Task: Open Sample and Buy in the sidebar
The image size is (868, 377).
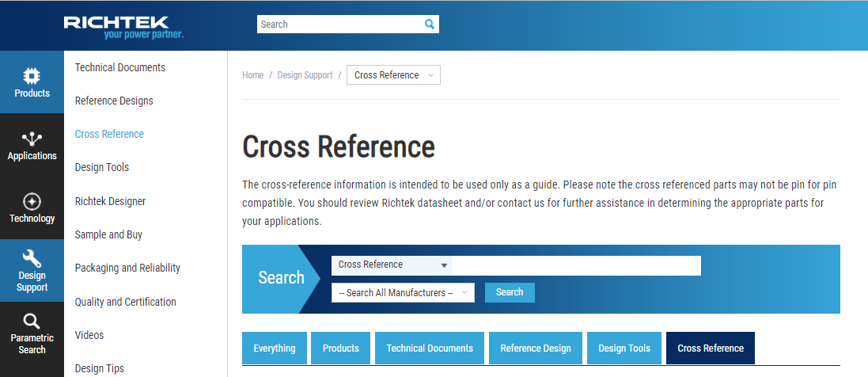Action: point(108,234)
